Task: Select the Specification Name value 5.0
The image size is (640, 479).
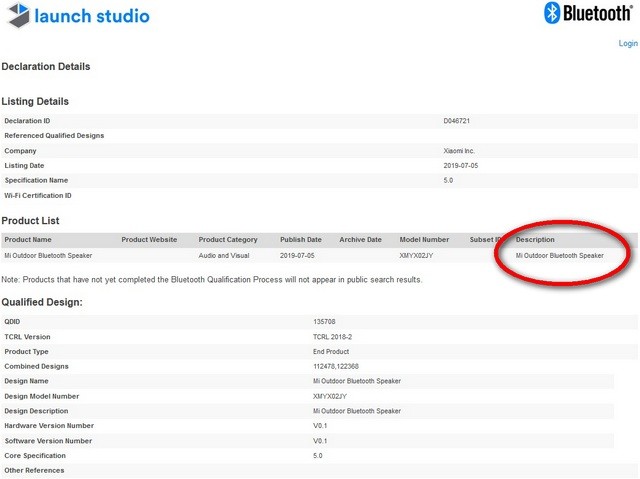Action: [x=448, y=180]
